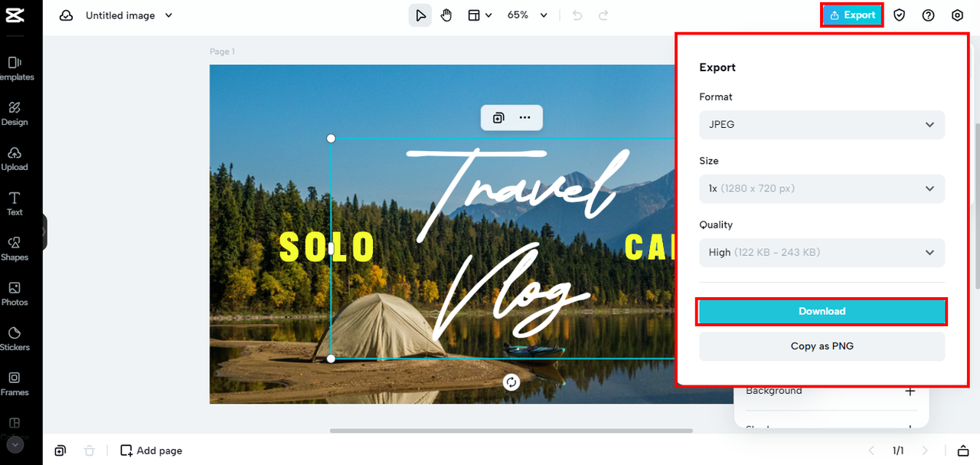Click the rotate handle below selection

511,382
